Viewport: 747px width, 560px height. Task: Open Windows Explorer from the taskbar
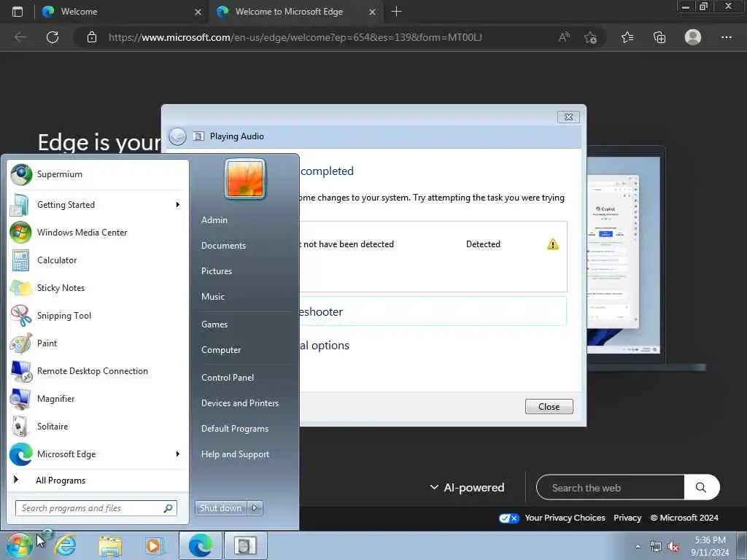point(111,545)
